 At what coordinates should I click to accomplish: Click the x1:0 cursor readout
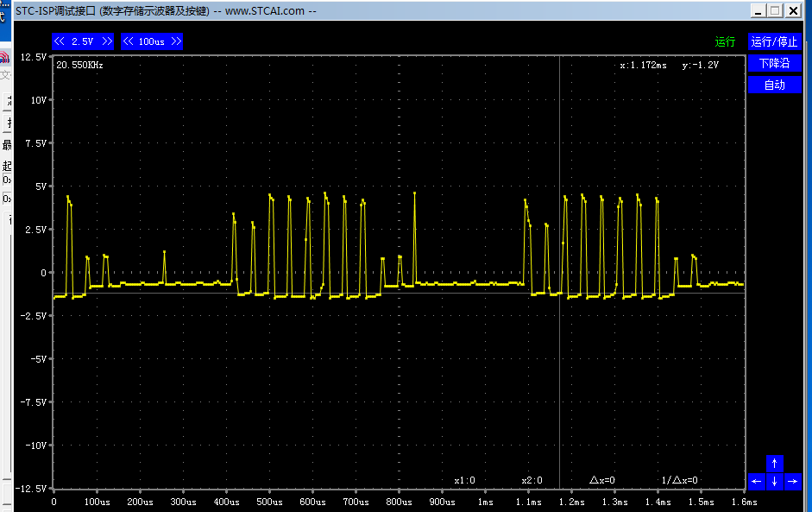pos(464,480)
